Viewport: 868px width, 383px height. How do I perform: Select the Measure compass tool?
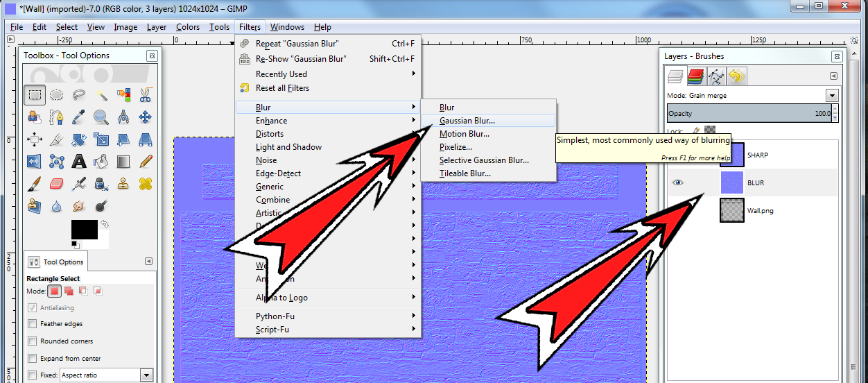[x=123, y=117]
